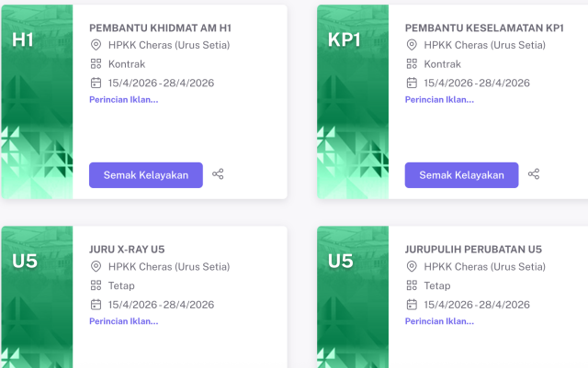Click location pin icon on Juru X-Ray U5

pyautogui.click(x=96, y=267)
